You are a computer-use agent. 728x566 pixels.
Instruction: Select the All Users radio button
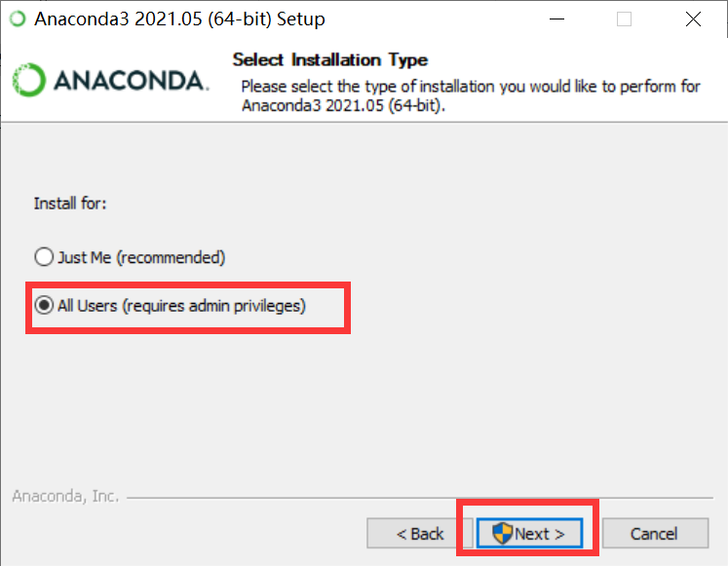coord(44,305)
